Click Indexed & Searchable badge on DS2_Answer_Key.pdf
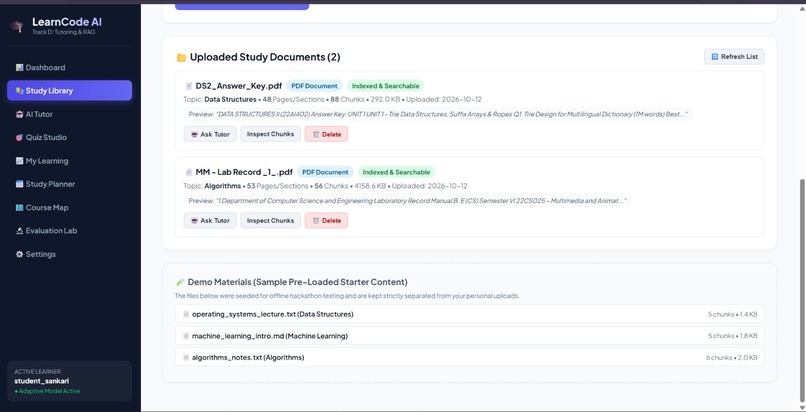The image size is (806, 412). [x=386, y=86]
